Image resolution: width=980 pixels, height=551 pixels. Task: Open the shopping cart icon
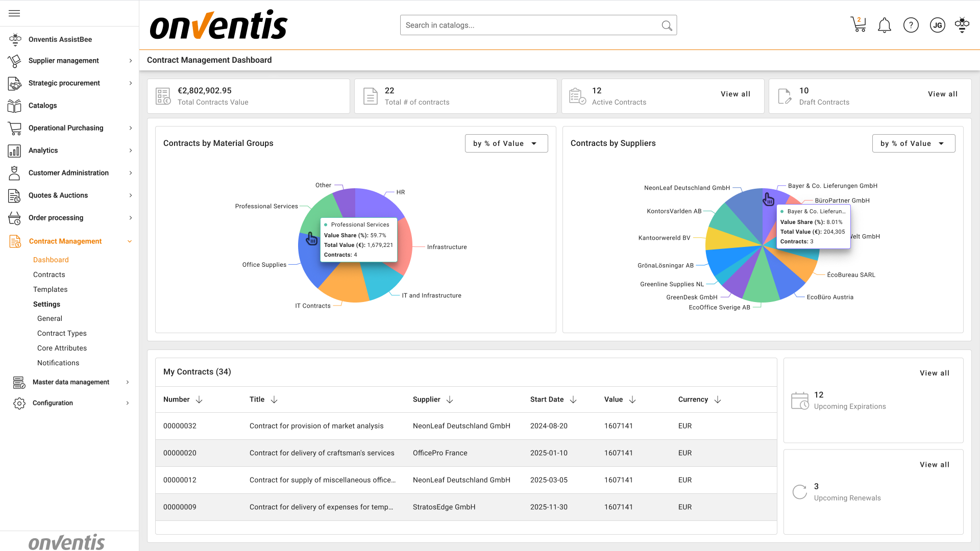(858, 24)
